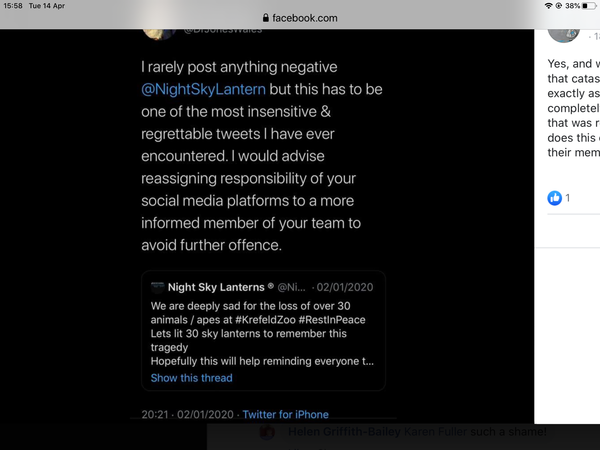Click the blue thumbs-up like icon
This screenshot has height=450, width=600.
[x=554, y=198]
